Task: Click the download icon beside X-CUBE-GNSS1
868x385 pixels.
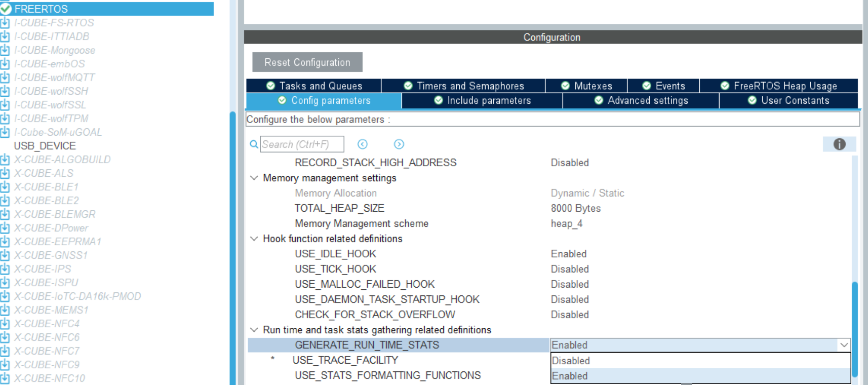Action: [x=5, y=255]
